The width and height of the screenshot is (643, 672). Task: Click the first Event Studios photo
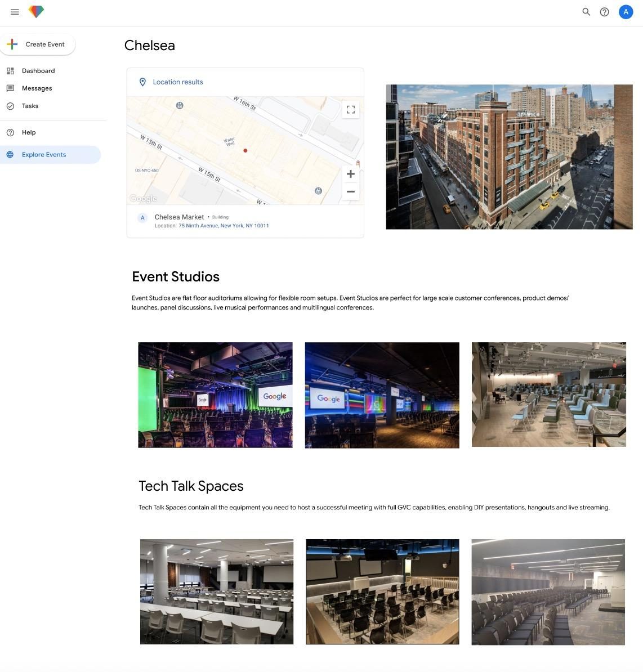[x=215, y=395]
